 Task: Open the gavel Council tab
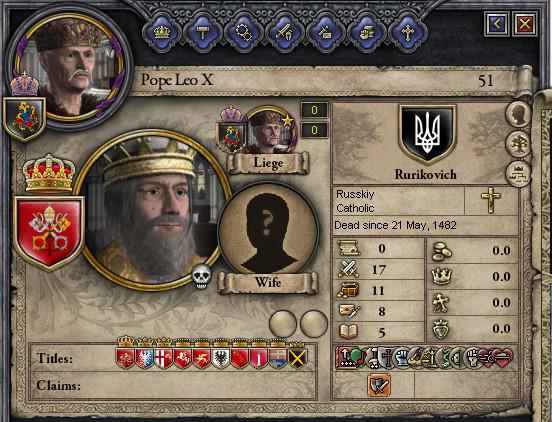[x=203, y=33]
